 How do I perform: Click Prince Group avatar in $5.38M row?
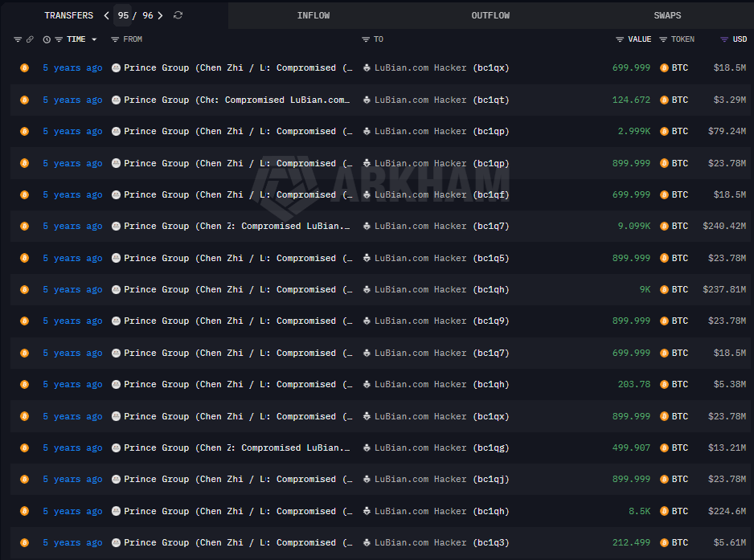point(116,385)
